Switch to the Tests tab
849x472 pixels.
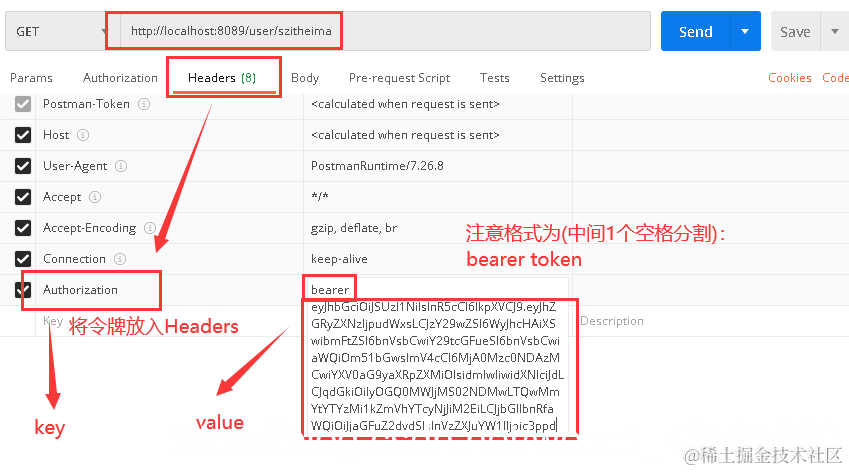[494, 78]
